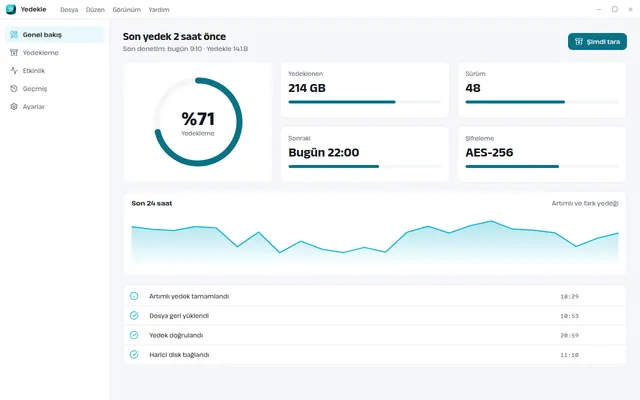Click the Artımlı ve fark yedeği label
Image resolution: width=640 pixels, height=400 pixels.
pyautogui.click(x=585, y=203)
